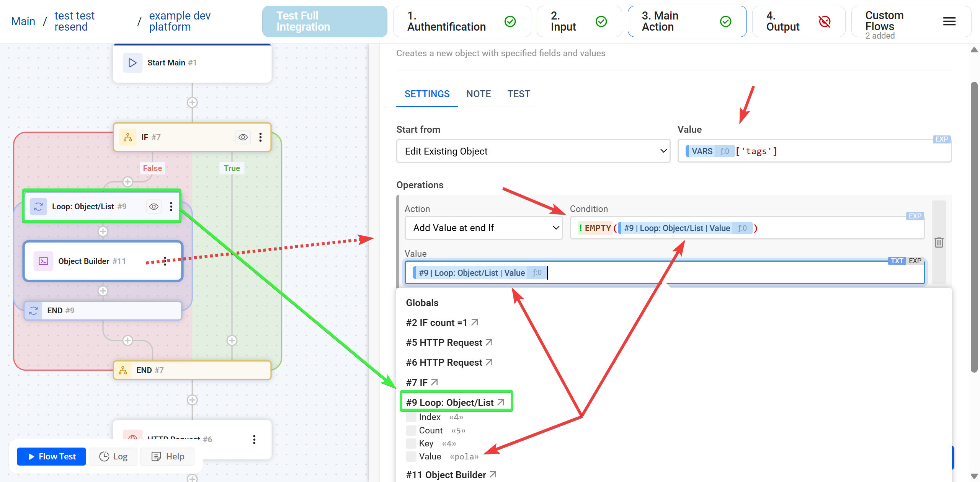The height and width of the screenshot is (482, 980).
Task: Click the Object Builder #11 node icon
Action: click(x=43, y=261)
